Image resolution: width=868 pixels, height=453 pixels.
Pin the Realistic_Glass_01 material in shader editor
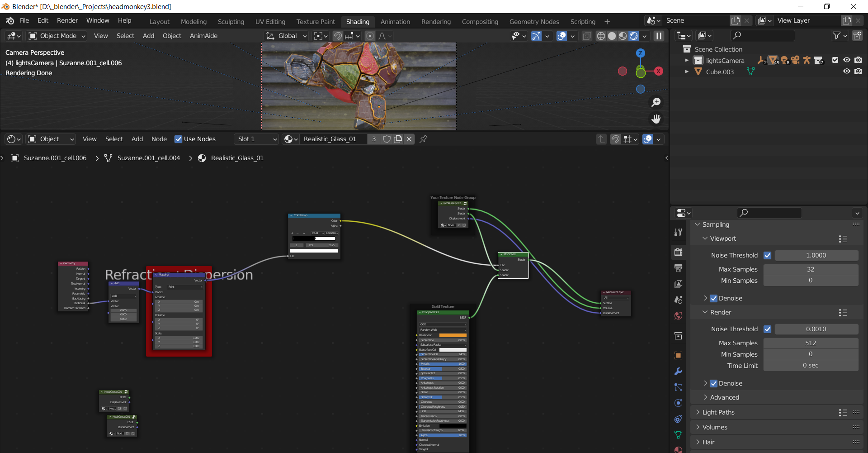(x=424, y=139)
